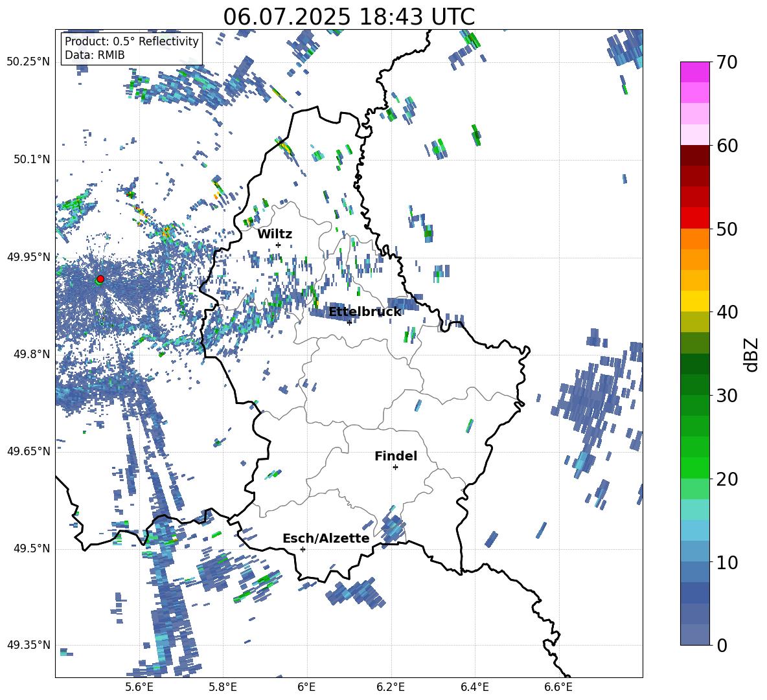This screenshot has width=767, height=700.
Task: Click the 50.25°N latitude label
Action: pos(29,62)
